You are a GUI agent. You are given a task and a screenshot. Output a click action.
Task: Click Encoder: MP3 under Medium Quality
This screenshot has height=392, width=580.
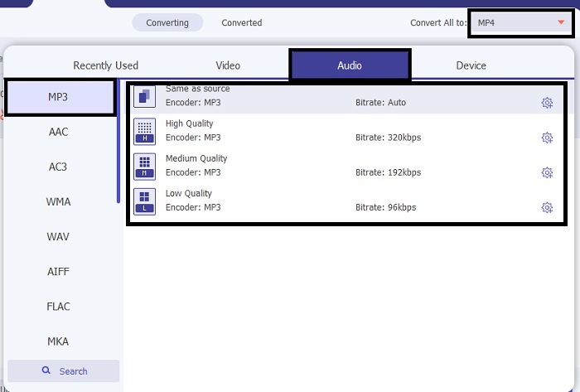point(193,172)
